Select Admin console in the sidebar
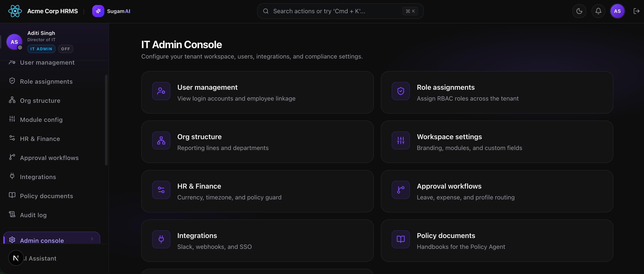 tap(51, 238)
